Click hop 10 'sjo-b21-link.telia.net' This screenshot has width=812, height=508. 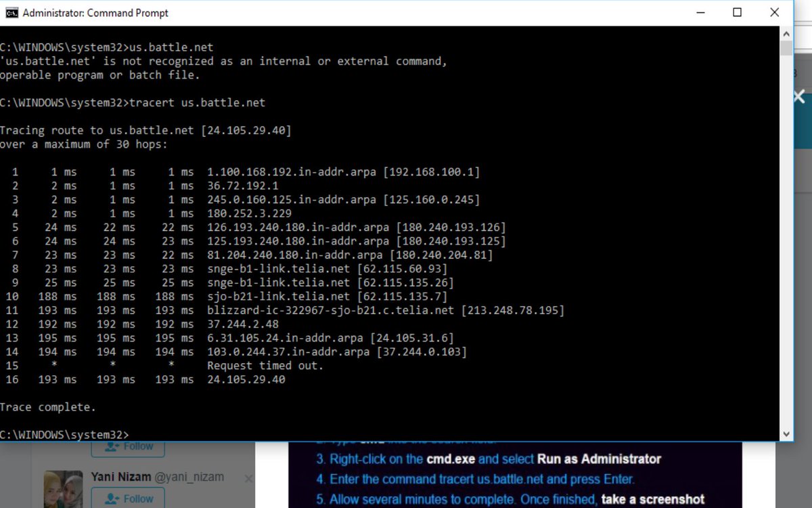point(279,297)
